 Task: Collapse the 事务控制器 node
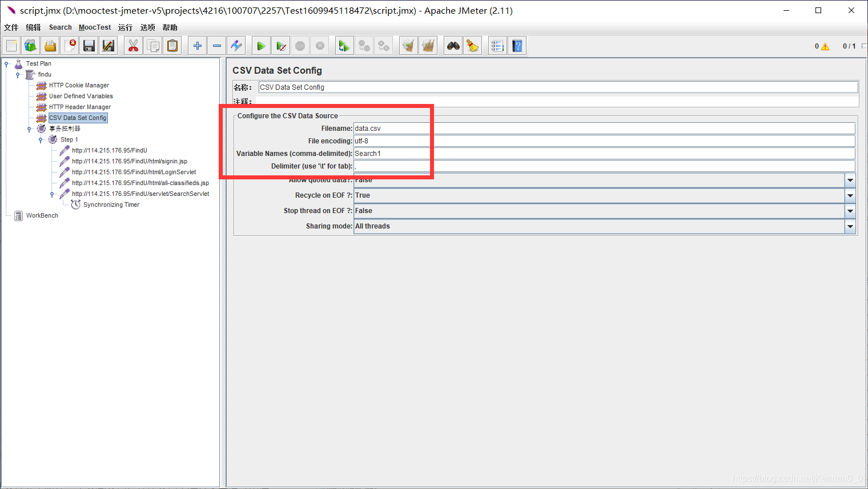coord(29,129)
